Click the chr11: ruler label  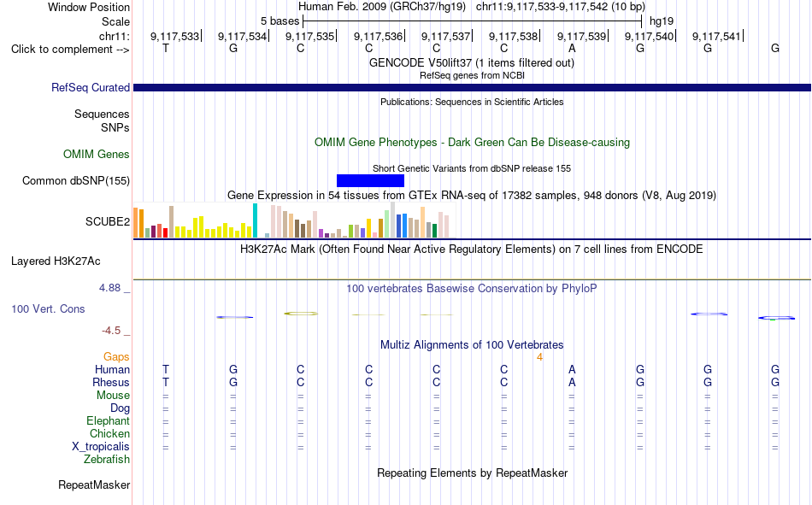(114, 36)
